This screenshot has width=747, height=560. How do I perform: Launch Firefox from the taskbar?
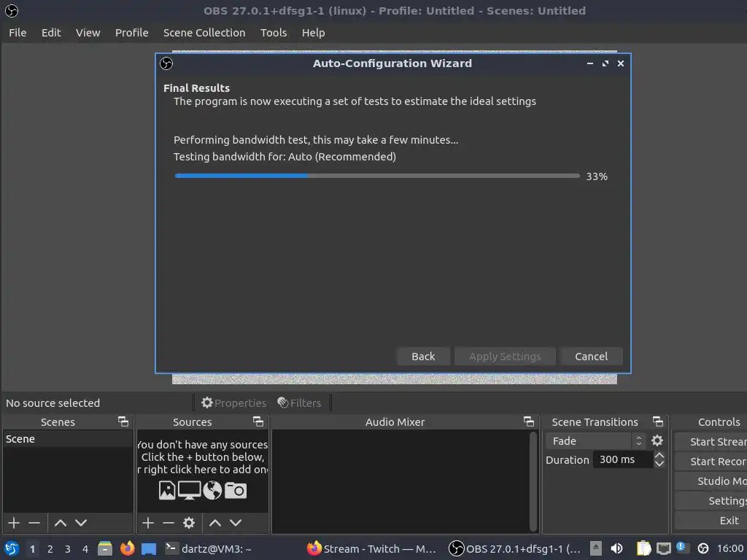[x=127, y=548]
